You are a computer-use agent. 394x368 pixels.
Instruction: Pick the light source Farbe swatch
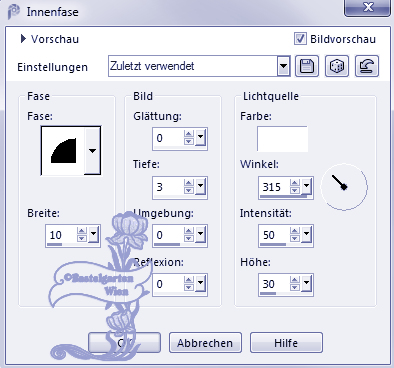click(x=282, y=139)
